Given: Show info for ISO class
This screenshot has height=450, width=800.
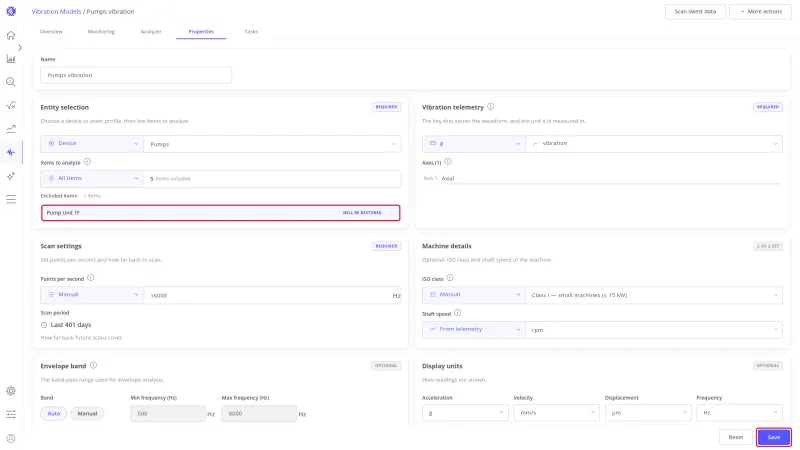Looking at the screenshot, I should tap(449, 278).
